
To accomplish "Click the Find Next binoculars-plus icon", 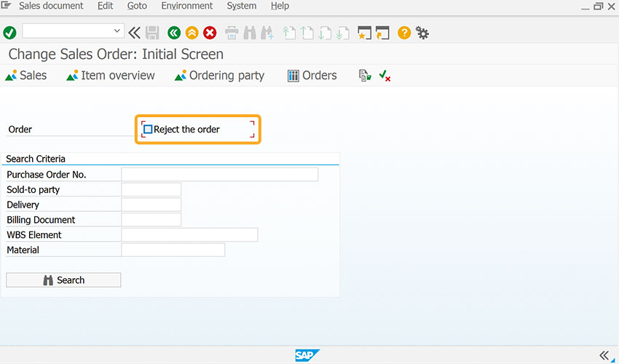I will (x=267, y=33).
